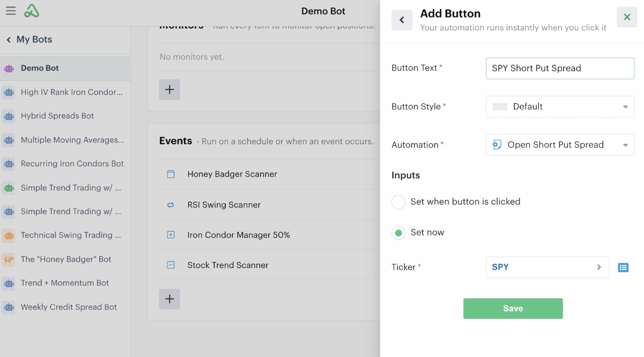The image size is (644, 357).
Task: Add a new event with plus button
Action: 169,299
